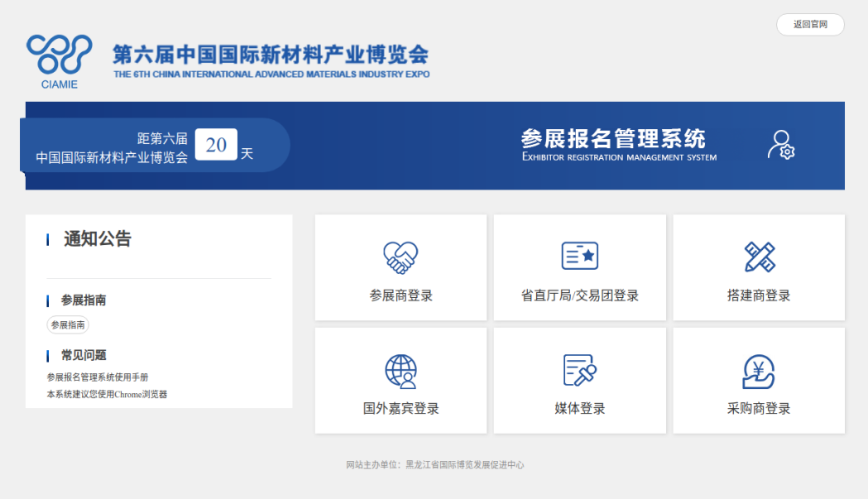Click the CIAMIE logo
Screen dimensions: 868x499
tap(60, 61)
